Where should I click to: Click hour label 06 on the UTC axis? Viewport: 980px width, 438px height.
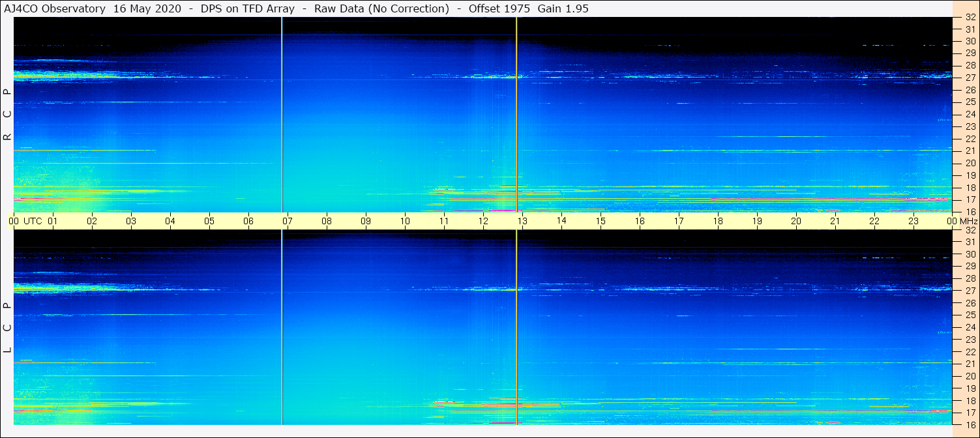pos(248,221)
